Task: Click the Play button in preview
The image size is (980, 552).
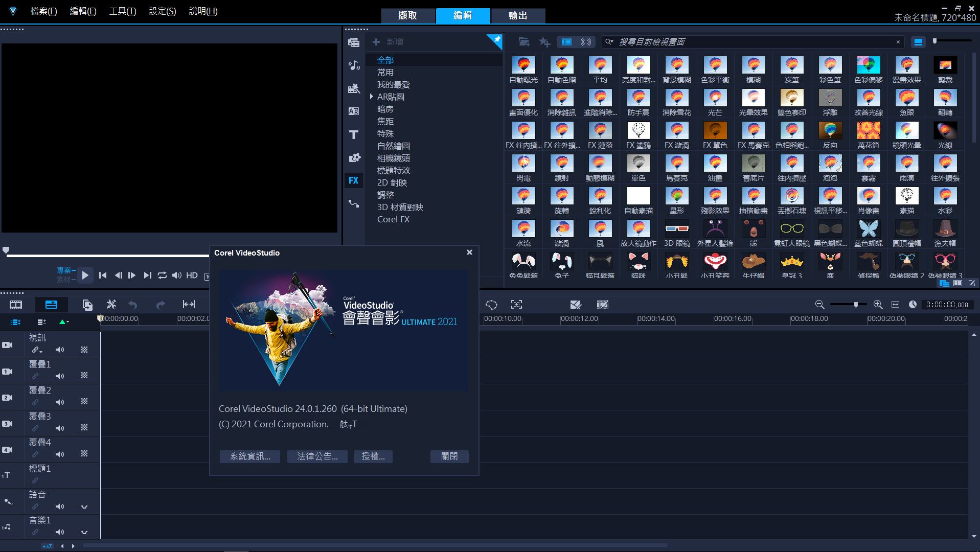Action: (85, 275)
